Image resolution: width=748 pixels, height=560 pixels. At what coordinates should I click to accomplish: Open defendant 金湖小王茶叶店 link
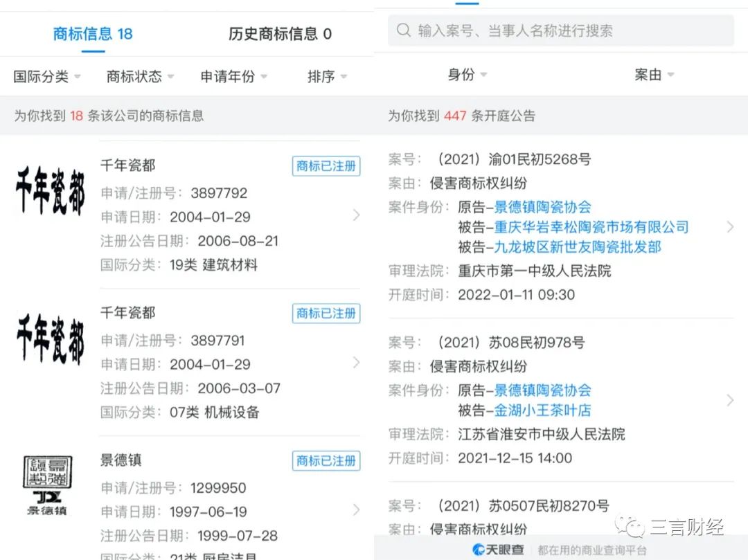pyautogui.click(x=543, y=410)
